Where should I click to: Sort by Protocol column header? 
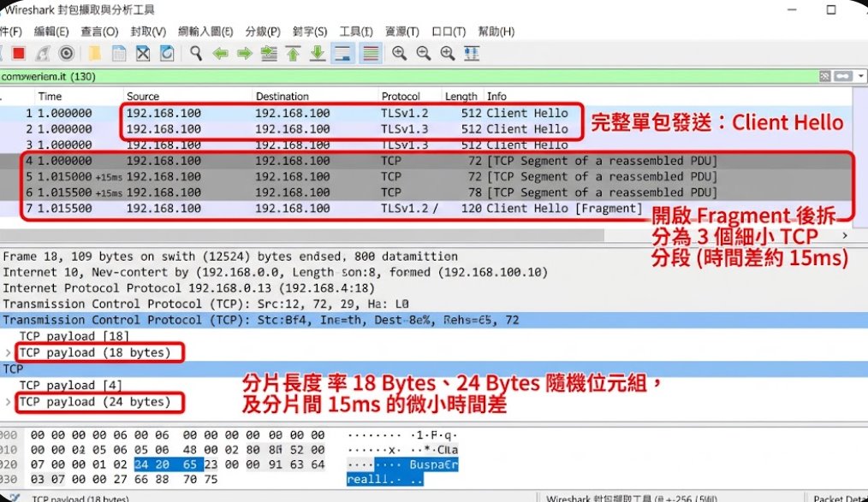[x=401, y=96]
